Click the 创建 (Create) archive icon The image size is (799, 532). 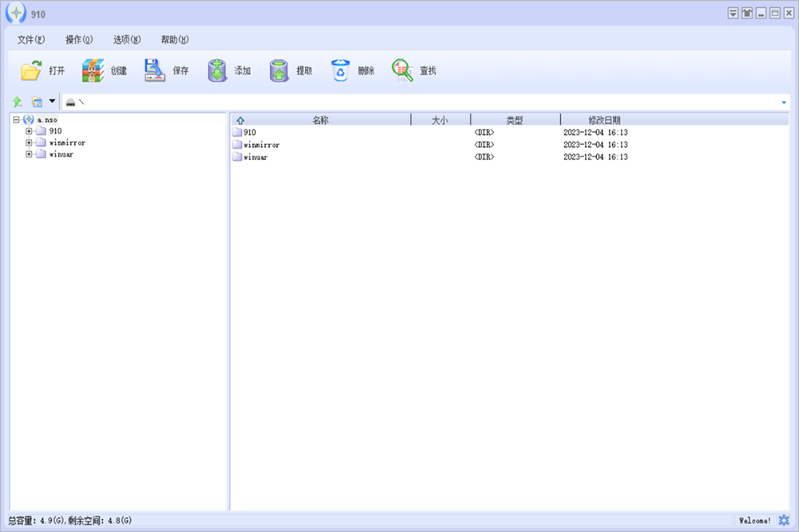point(93,71)
